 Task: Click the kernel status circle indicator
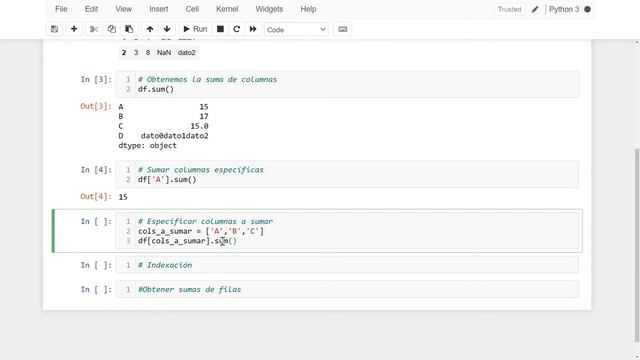tap(587, 9)
